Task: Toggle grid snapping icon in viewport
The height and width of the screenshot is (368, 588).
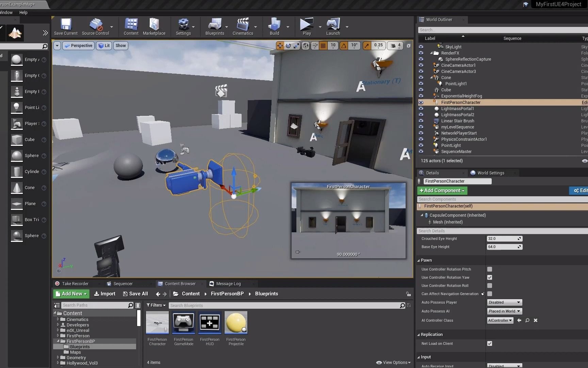Action: pos(323,46)
